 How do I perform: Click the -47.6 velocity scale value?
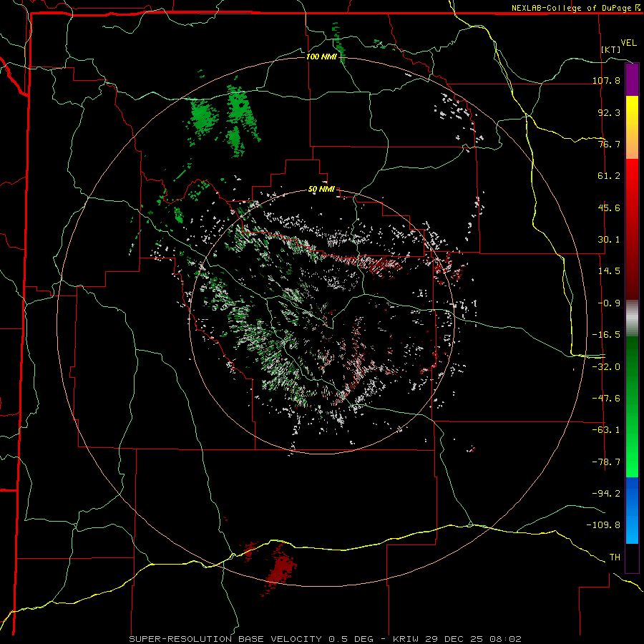[x=606, y=399]
